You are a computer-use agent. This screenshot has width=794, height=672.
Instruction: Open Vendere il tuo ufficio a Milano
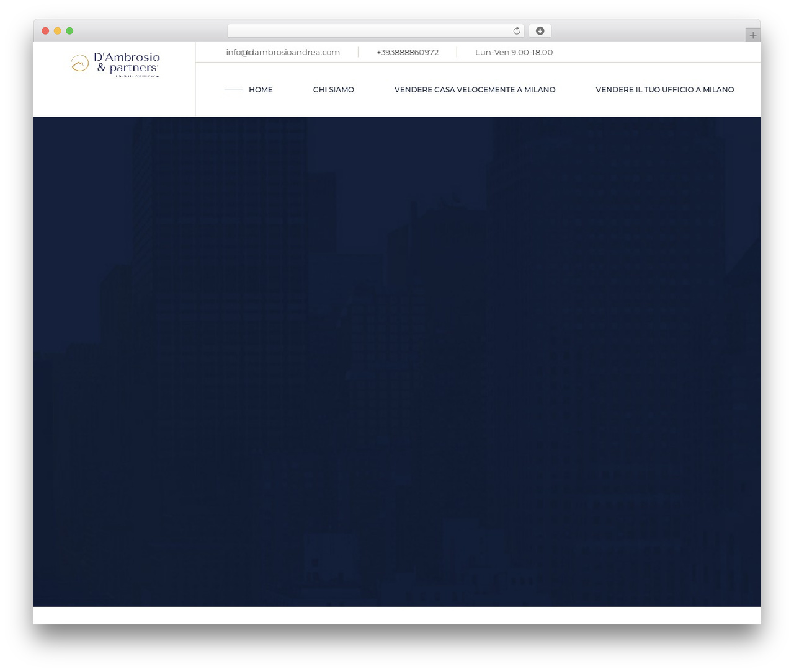(665, 89)
